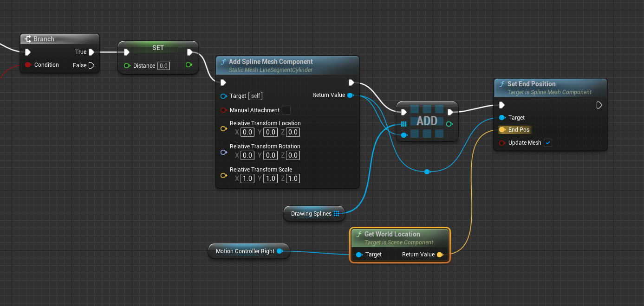Image resolution: width=644 pixels, height=306 pixels.
Task: Edit Relative Transform Location X field
Action: click(247, 132)
